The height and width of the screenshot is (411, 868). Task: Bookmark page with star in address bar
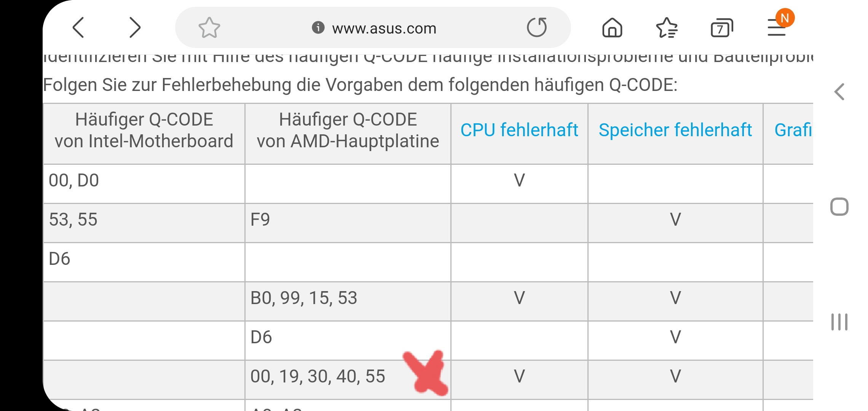pyautogui.click(x=209, y=28)
